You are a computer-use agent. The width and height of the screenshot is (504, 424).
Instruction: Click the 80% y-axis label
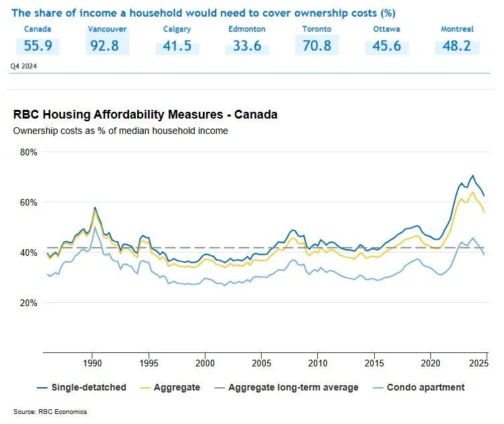tap(27, 152)
